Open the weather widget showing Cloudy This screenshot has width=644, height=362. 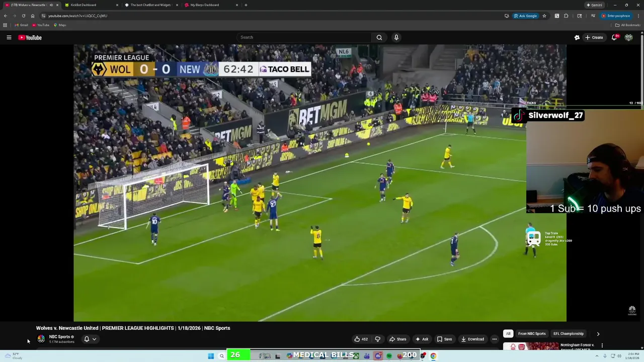pyautogui.click(x=13, y=356)
